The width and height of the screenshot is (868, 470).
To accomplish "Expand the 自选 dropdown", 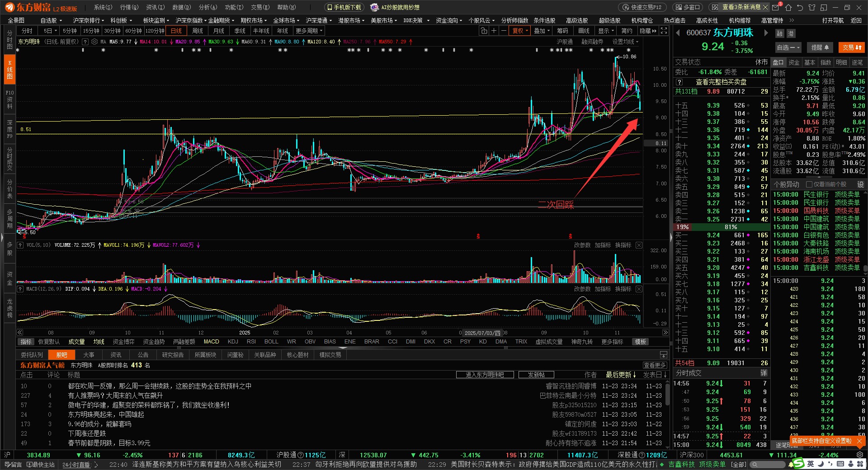I will (x=788, y=47).
